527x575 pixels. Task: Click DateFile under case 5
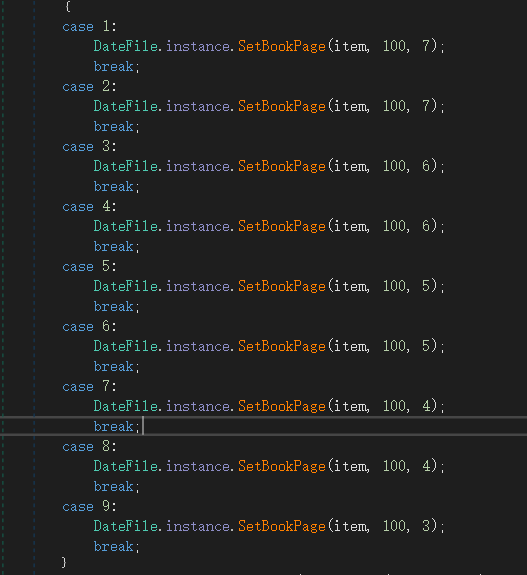[126, 286]
